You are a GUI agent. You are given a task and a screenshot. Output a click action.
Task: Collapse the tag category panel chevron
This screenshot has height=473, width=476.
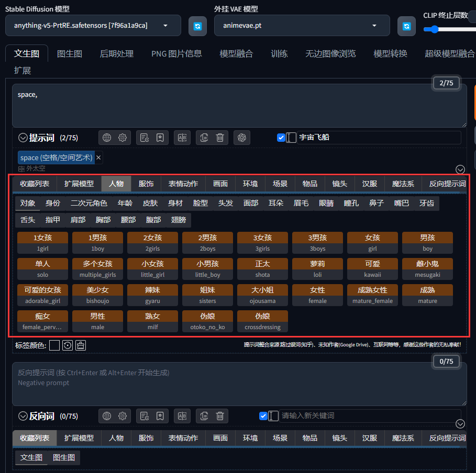coord(460,169)
